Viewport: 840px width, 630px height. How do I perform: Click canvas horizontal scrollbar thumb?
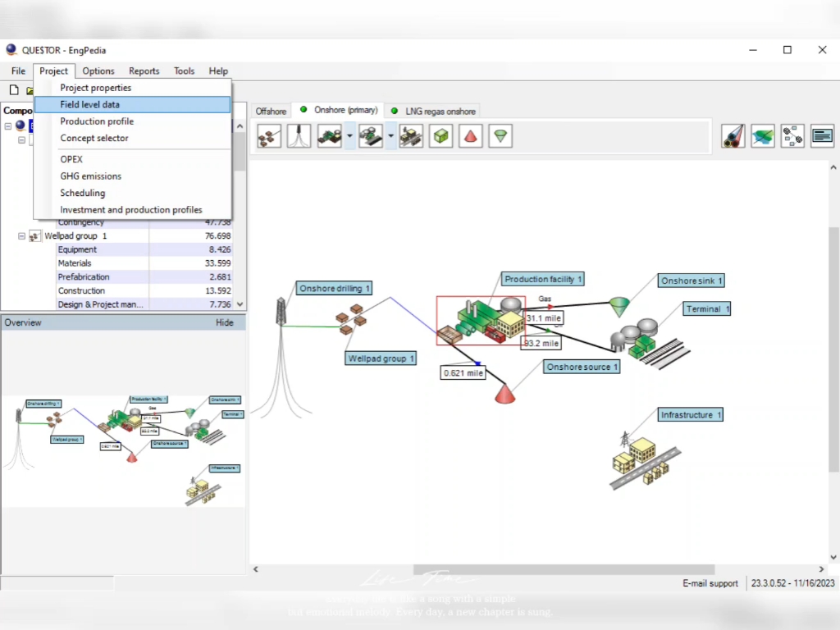564,569
